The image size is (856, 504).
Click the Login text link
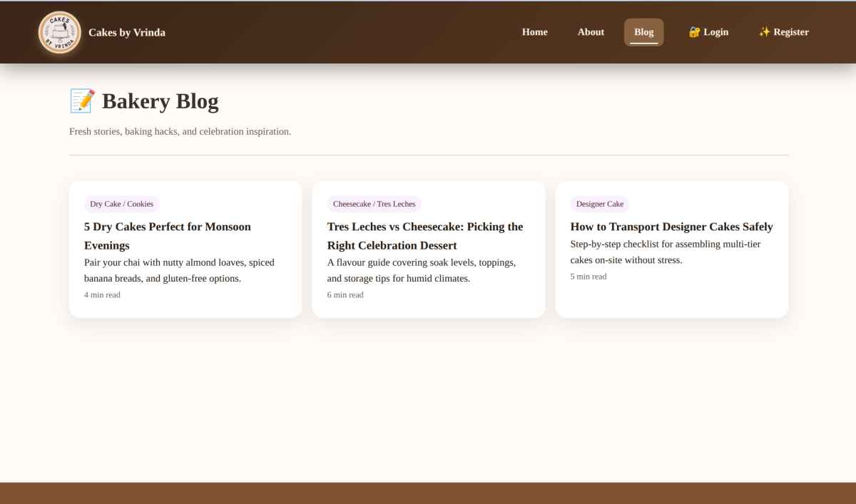pyautogui.click(x=715, y=32)
